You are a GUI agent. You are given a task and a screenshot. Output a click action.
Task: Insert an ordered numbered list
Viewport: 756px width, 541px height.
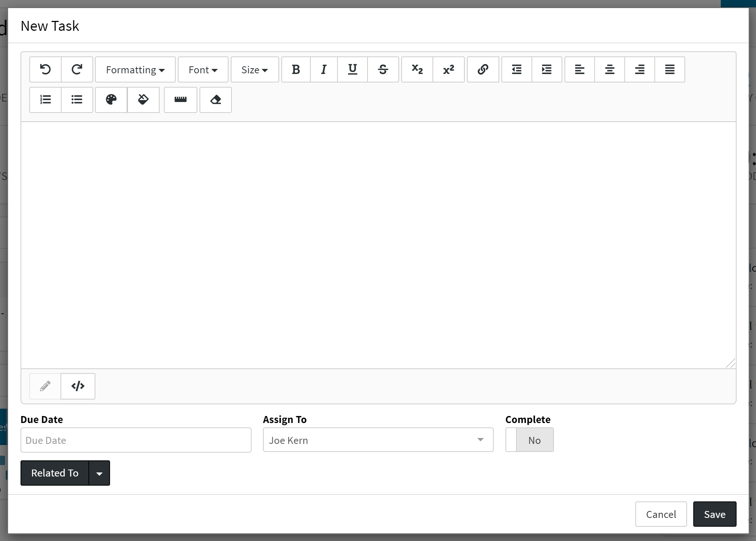[45, 100]
